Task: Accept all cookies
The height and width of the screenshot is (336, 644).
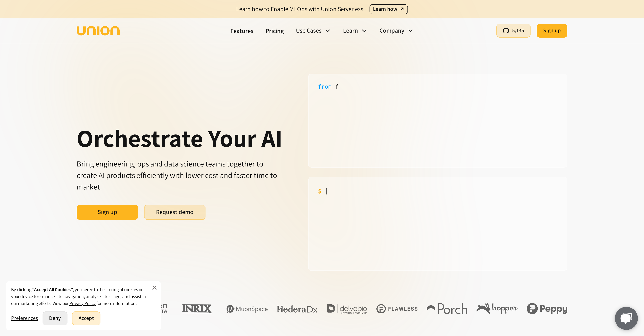Action: click(x=86, y=318)
